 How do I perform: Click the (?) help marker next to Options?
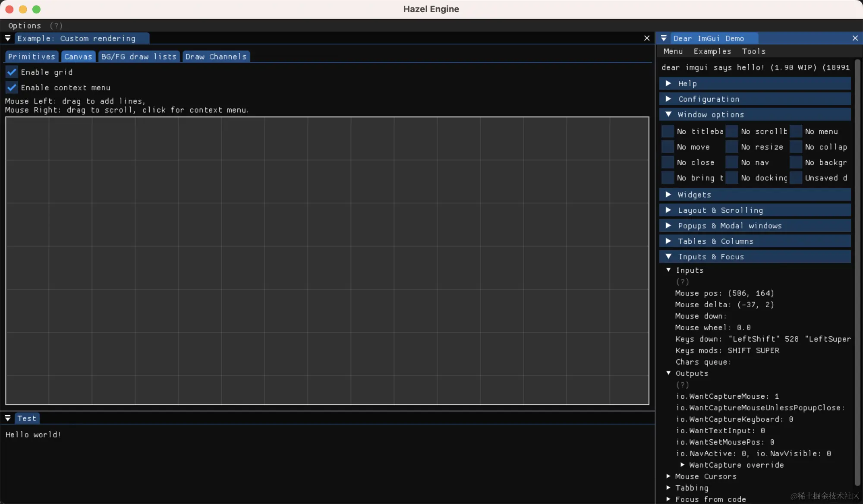[56, 26]
